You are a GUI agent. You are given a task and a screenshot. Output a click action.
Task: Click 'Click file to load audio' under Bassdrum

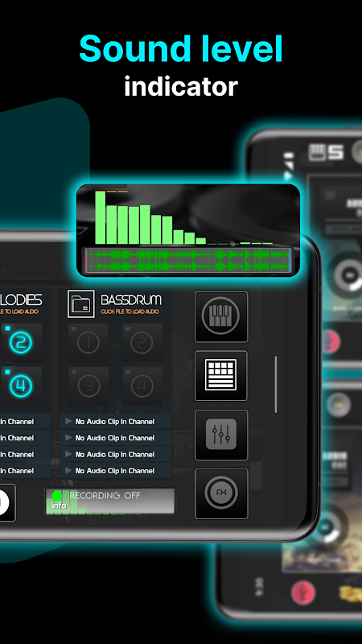(x=130, y=312)
